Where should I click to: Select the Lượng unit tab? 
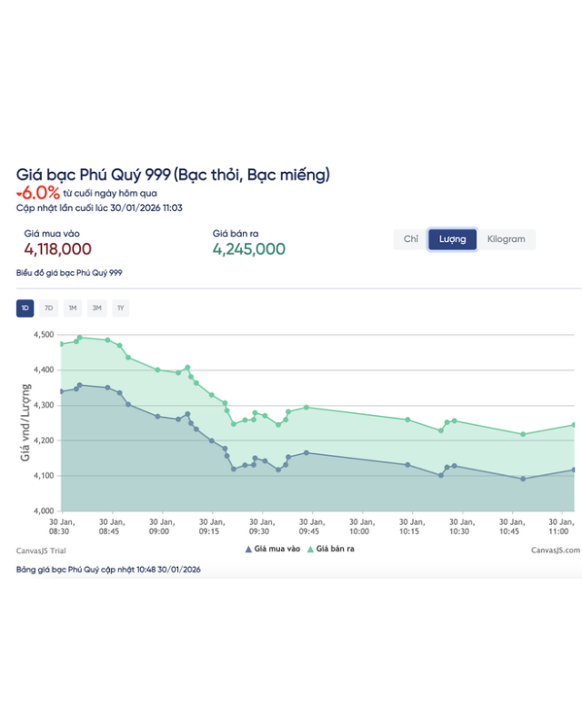[x=452, y=239]
